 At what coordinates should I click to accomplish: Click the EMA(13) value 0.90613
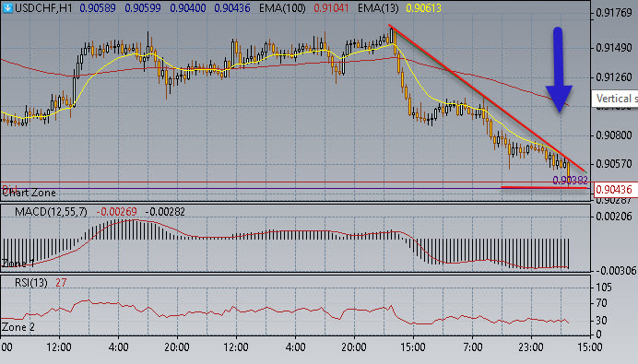pos(423,8)
